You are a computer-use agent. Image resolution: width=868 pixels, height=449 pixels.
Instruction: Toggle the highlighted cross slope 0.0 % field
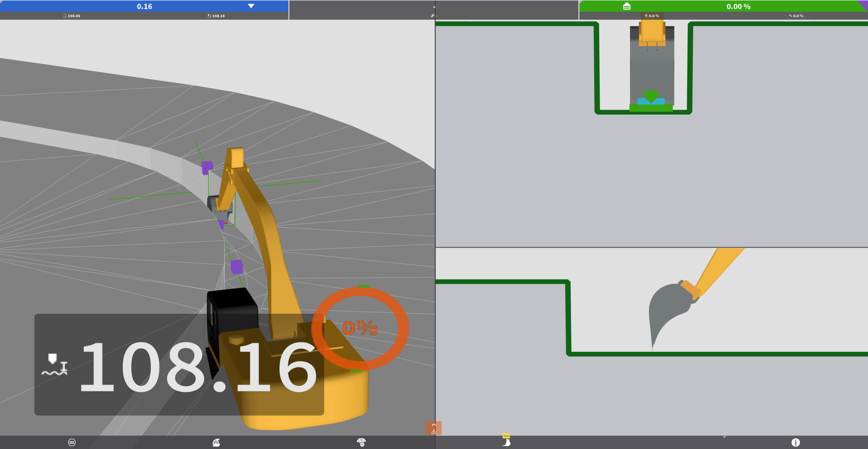coord(652,16)
